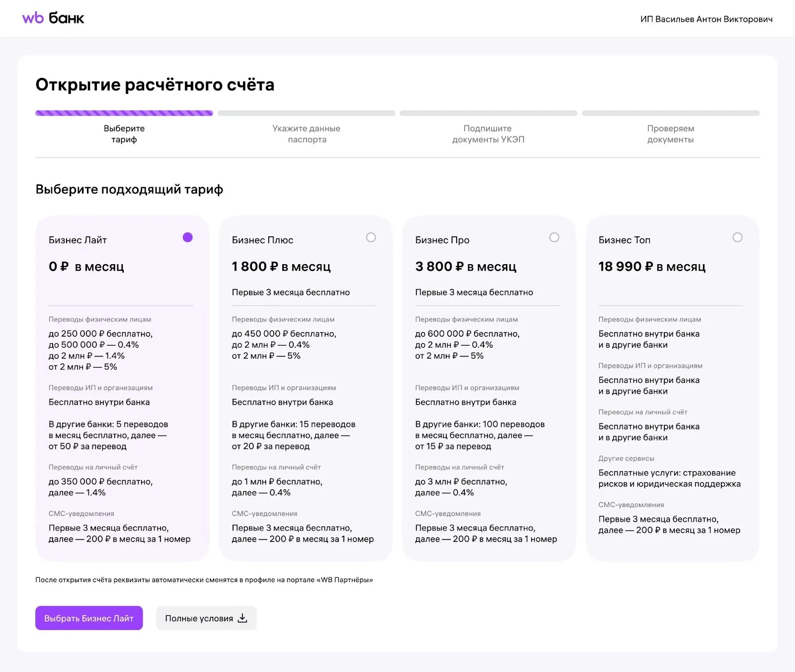Click the Бизнес Про tariff title
Viewport: 795px width, 672px height.
tap(442, 240)
